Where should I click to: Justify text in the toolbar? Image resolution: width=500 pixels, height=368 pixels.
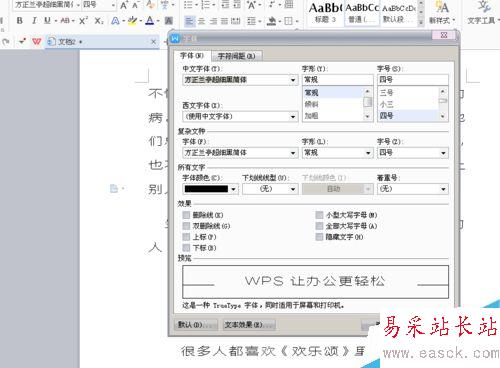(224, 22)
